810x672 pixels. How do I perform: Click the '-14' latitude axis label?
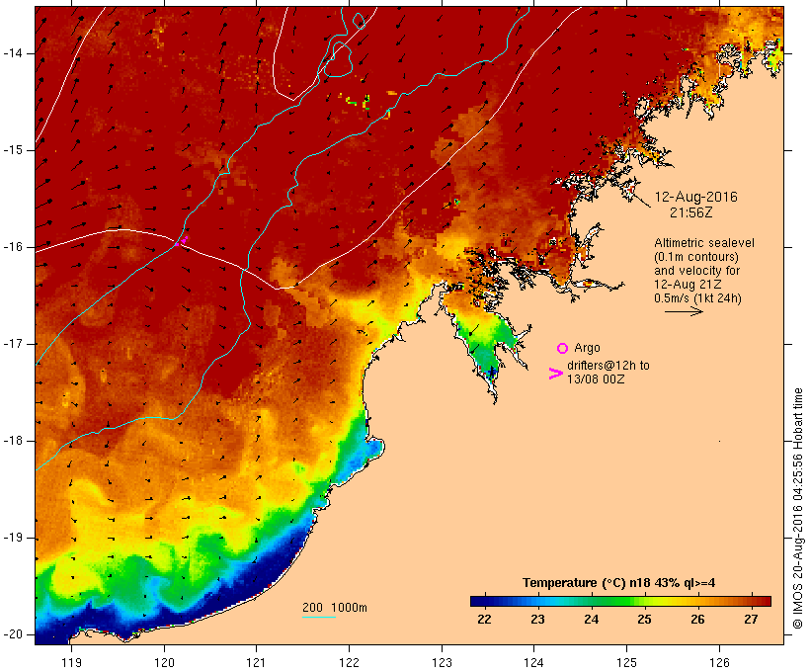tap(12, 53)
